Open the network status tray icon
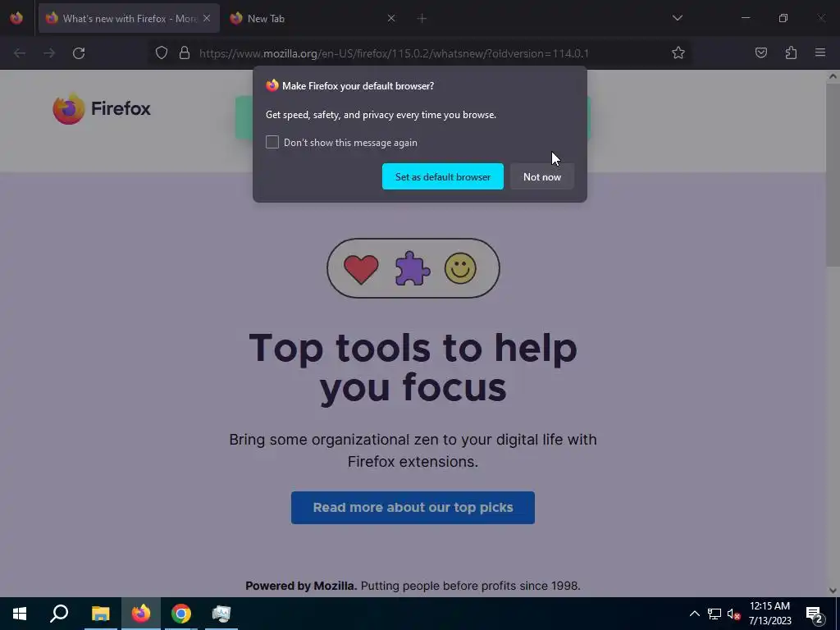Viewport: 840px width, 630px height. (x=714, y=614)
